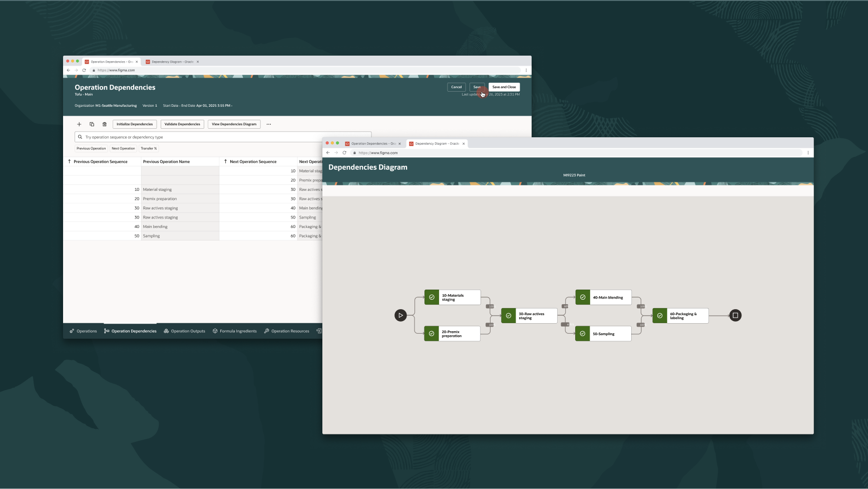Switch to the Formula Ingredients bottom tab
This screenshot has width=868, height=489.
(235, 331)
